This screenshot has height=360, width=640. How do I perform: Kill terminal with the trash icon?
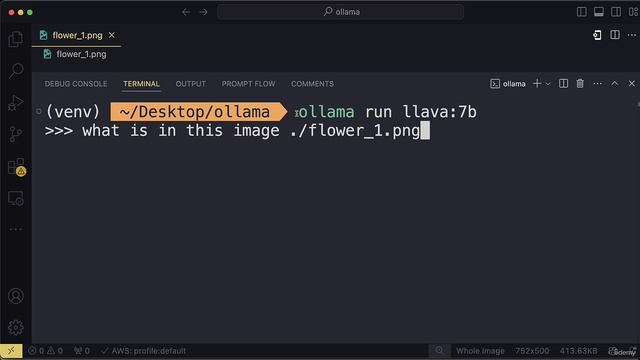(580, 84)
